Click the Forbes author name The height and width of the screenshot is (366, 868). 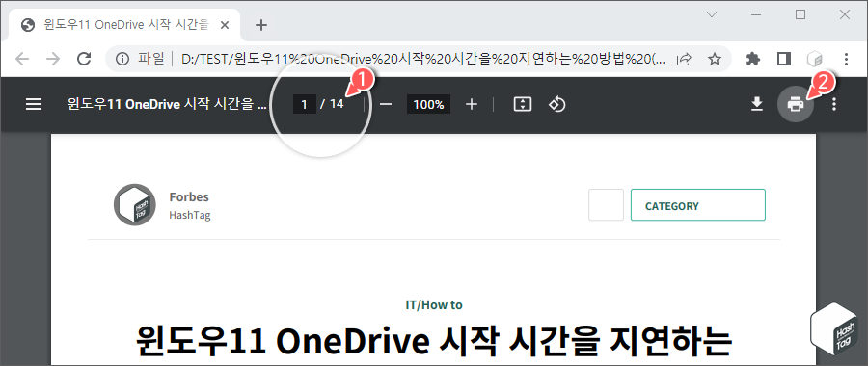coord(189,196)
